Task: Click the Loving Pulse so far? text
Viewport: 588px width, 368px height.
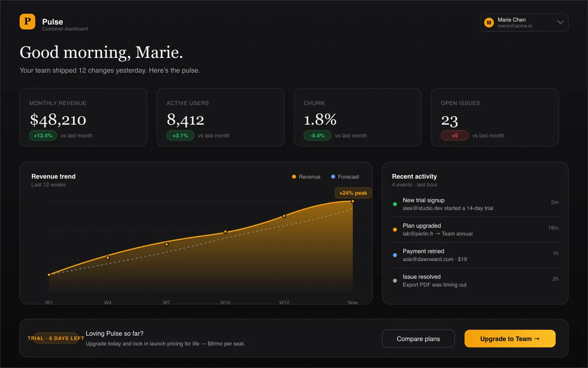Action: [x=115, y=334]
